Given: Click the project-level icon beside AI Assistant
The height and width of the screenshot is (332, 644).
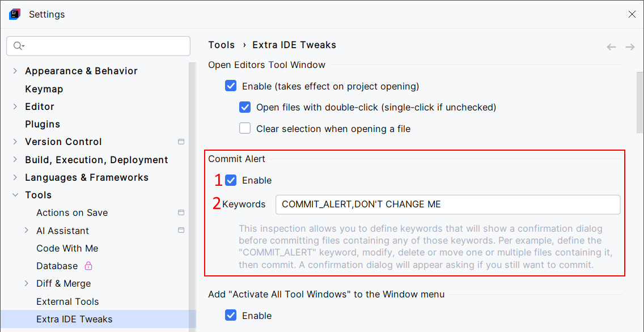Looking at the screenshot, I should 181,230.
